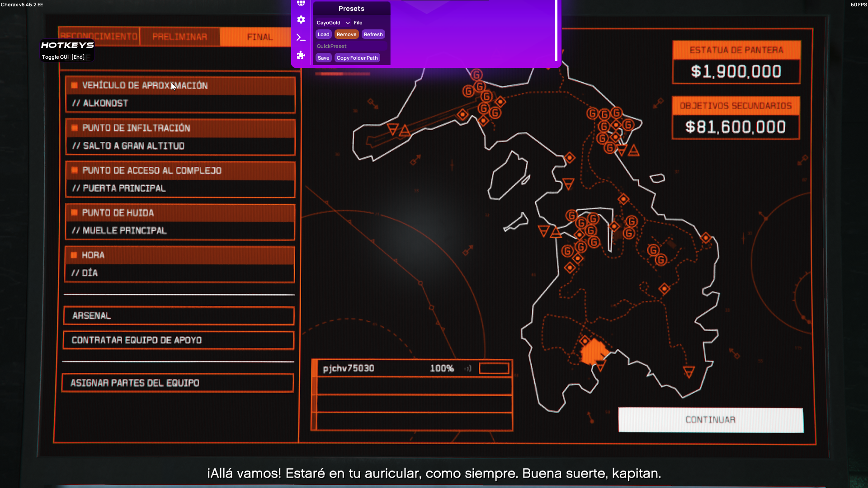Open Punto de acceso al complejo option

[180, 179]
